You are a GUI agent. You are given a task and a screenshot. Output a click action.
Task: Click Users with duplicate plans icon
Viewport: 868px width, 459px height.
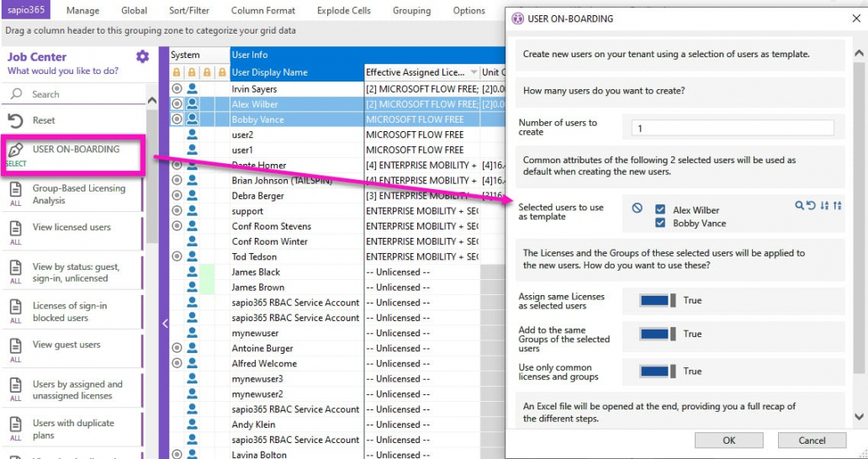[15, 425]
